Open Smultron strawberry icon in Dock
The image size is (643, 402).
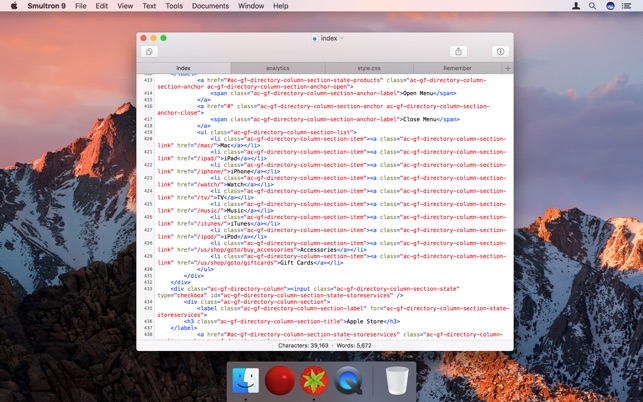tap(314, 380)
